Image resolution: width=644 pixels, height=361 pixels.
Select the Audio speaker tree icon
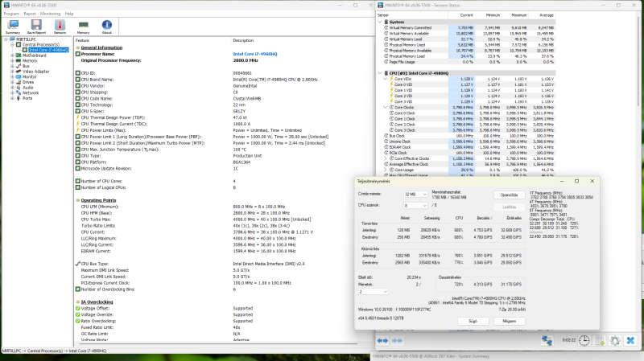tap(19, 88)
